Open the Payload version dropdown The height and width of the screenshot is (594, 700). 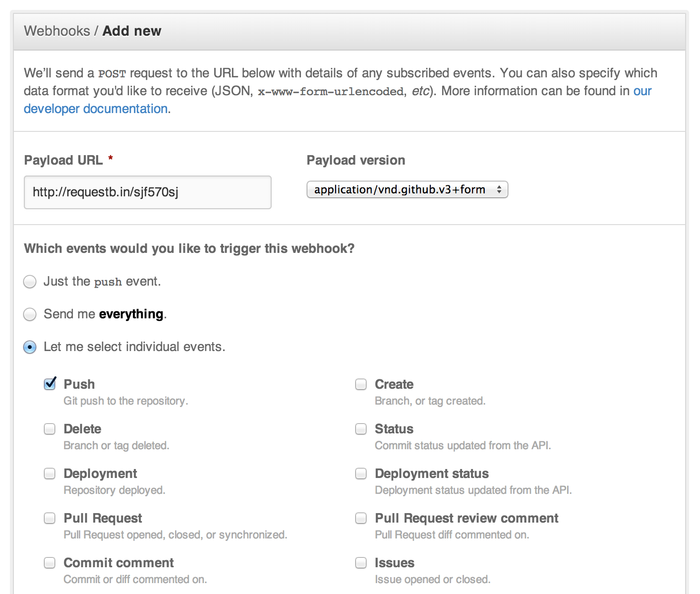[407, 189]
